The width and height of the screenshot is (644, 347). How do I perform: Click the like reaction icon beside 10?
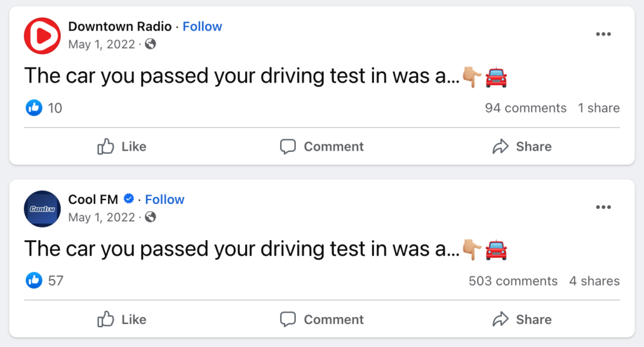click(x=34, y=108)
